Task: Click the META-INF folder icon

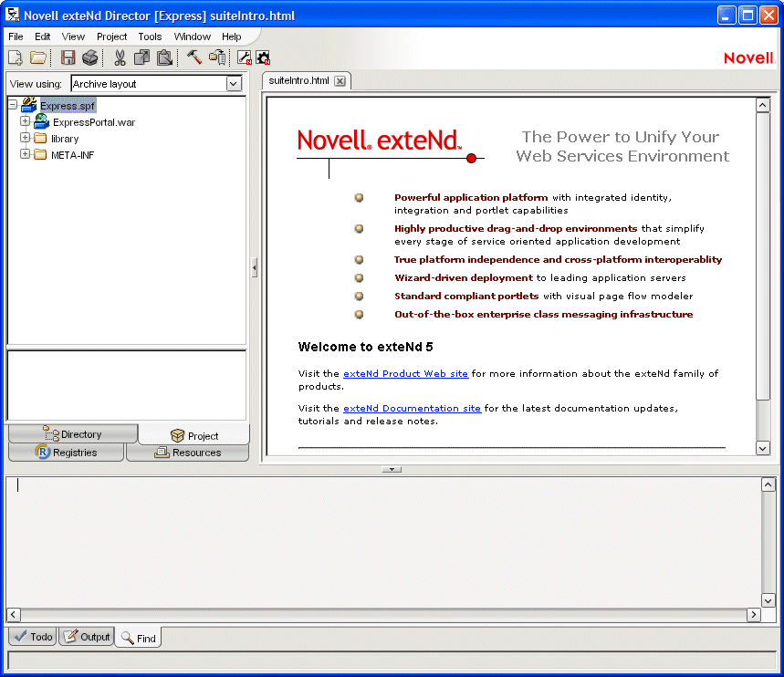Action: 40,154
